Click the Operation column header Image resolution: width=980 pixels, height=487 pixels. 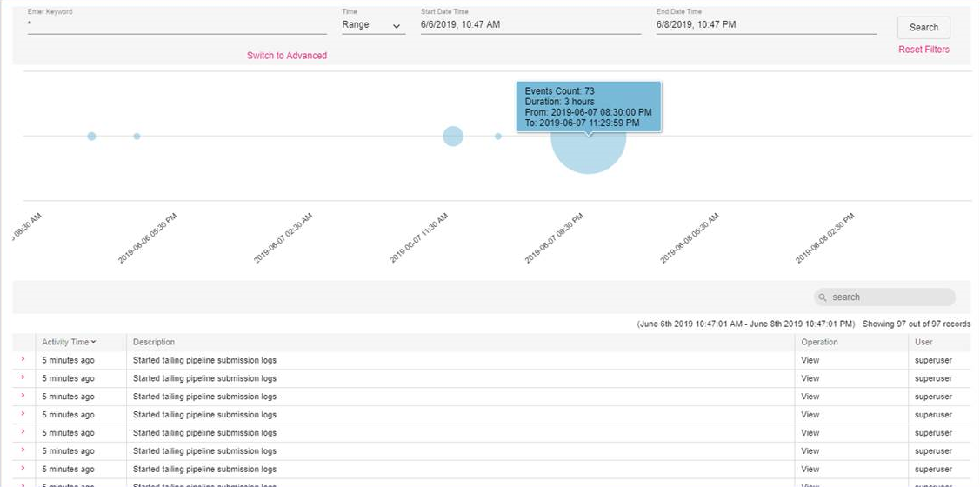(x=819, y=342)
